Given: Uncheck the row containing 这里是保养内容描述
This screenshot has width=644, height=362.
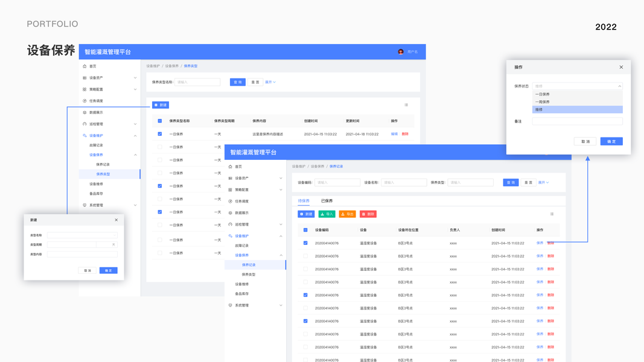Looking at the screenshot, I should [160, 134].
